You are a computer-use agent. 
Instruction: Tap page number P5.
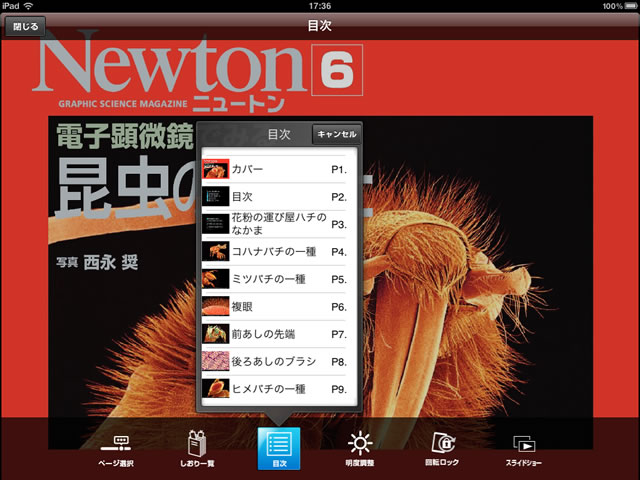point(339,280)
